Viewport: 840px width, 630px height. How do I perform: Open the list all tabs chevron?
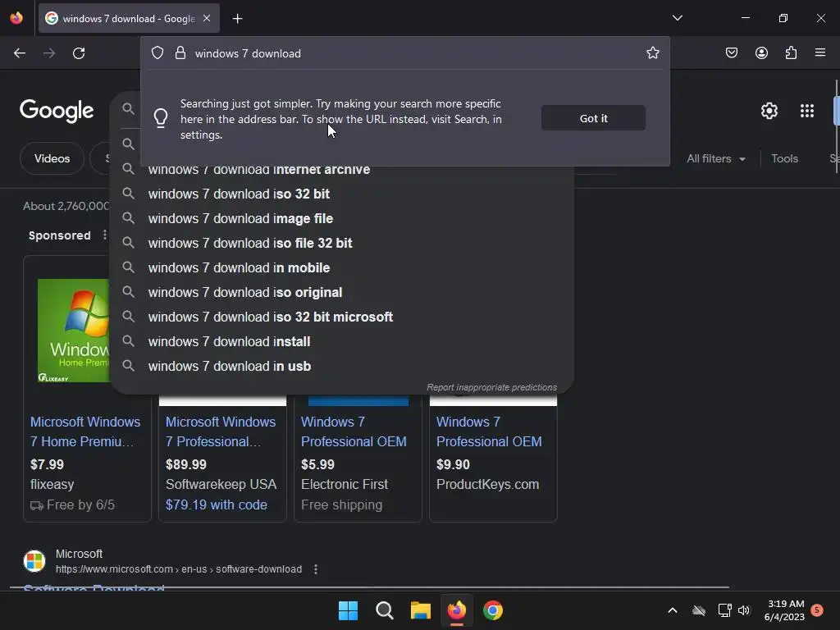pyautogui.click(x=677, y=18)
